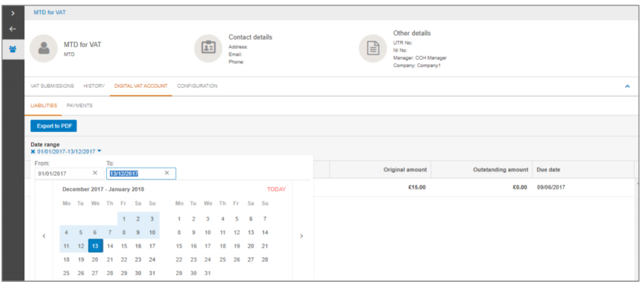Viewport: 644px width, 282px height.
Task: Clear the To date with X icon
Action: click(x=167, y=173)
